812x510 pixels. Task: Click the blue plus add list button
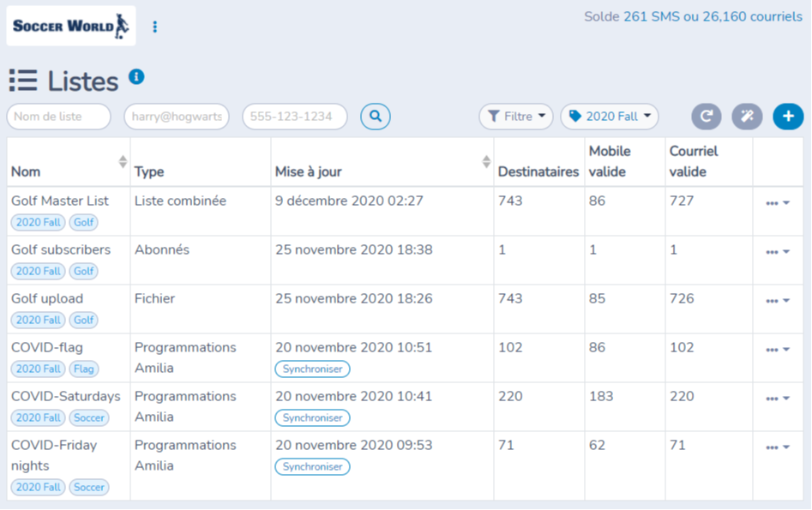point(788,117)
